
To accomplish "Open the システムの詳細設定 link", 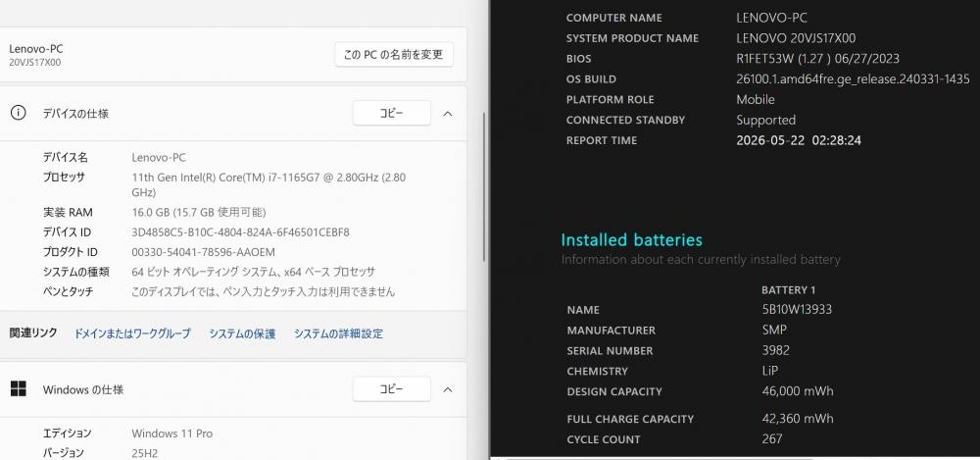I will [338, 334].
